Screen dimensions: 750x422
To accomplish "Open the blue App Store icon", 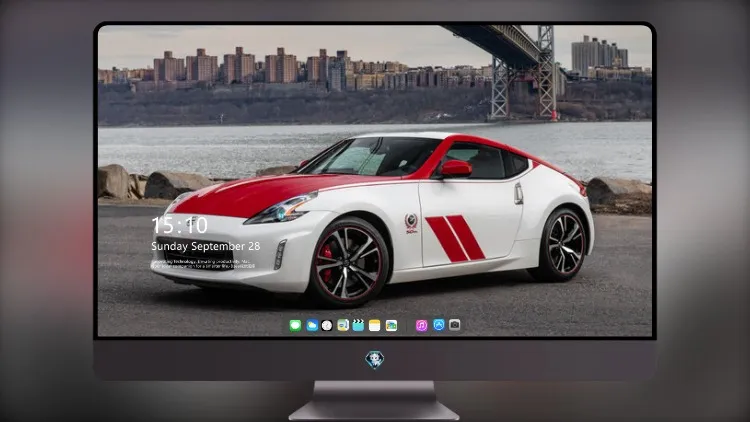I will (439, 325).
